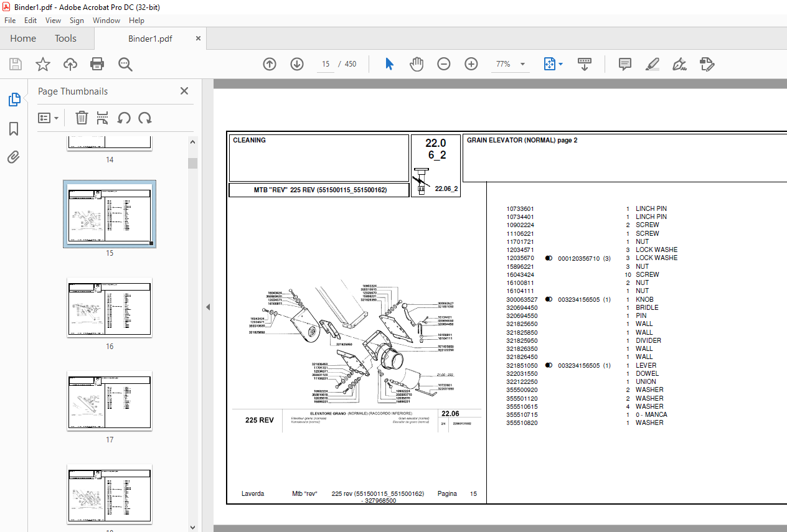This screenshot has height=532, width=787.
Task: Click the page number field
Action: pyautogui.click(x=326, y=64)
